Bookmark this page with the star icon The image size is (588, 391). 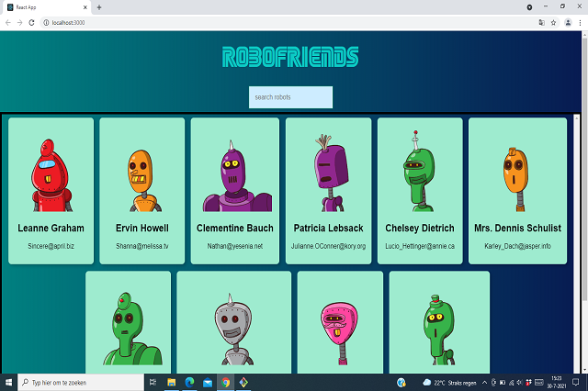[553, 22]
